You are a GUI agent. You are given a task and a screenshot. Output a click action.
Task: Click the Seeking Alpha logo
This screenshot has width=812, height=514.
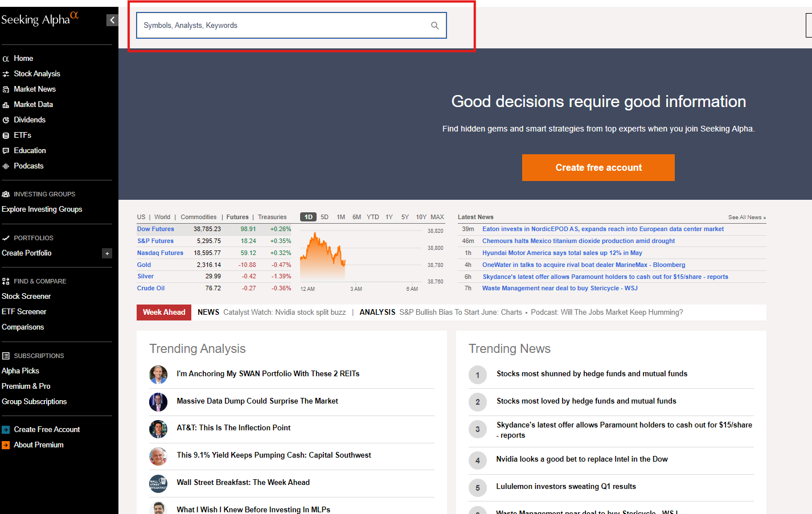pyautogui.click(x=40, y=19)
